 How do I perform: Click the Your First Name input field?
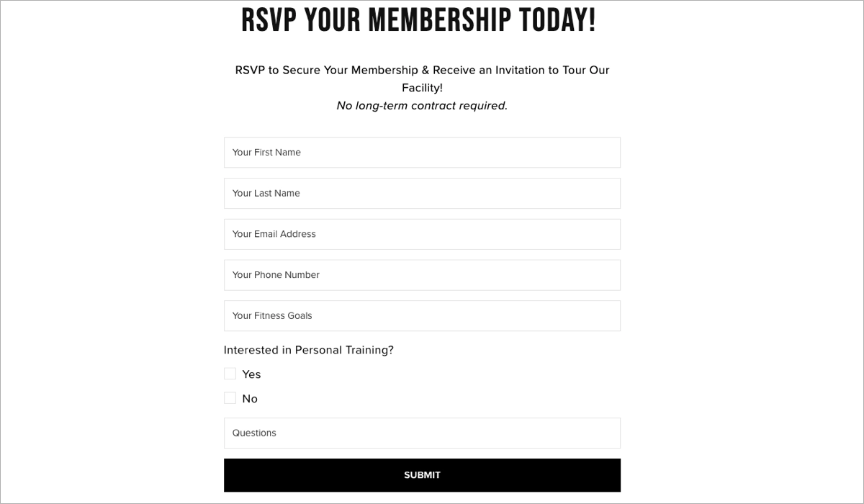tap(422, 152)
